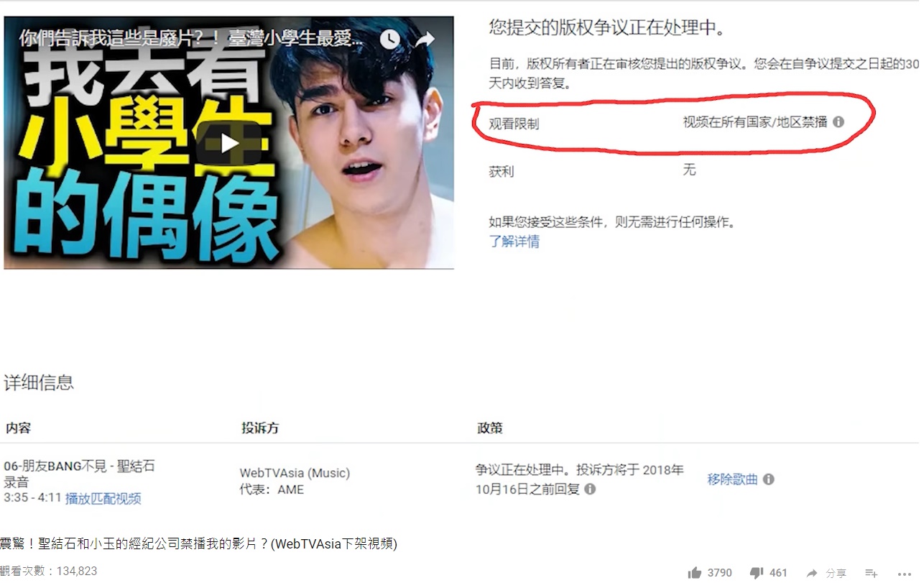Click the thumbs up like icon
The width and height of the screenshot is (924, 583).
coord(694,573)
